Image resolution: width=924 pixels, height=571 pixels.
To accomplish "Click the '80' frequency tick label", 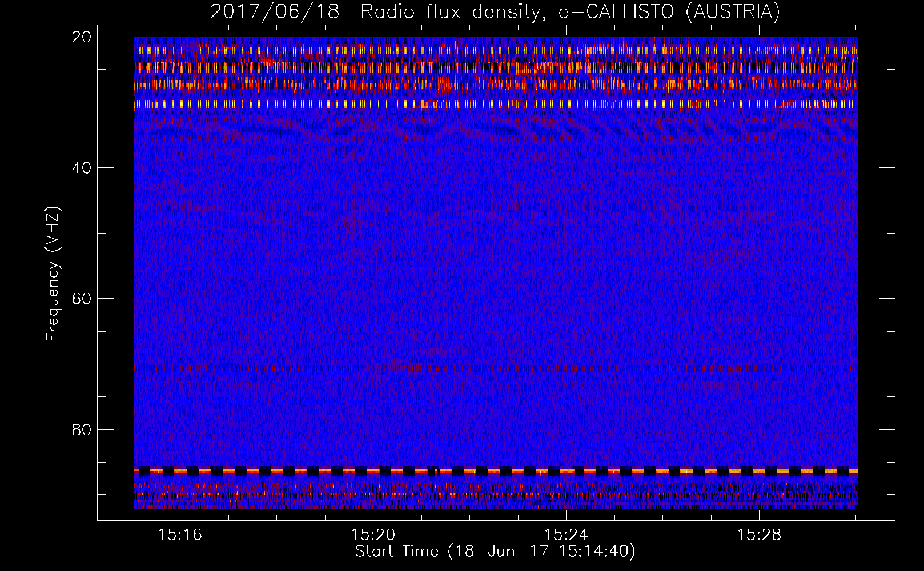I will (x=82, y=429).
